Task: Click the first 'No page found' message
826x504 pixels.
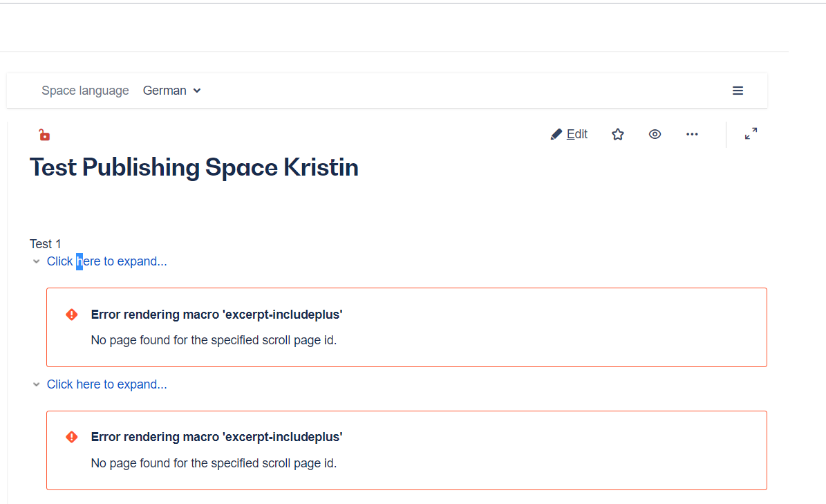Action: pyautogui.click(x=214, y=340)
